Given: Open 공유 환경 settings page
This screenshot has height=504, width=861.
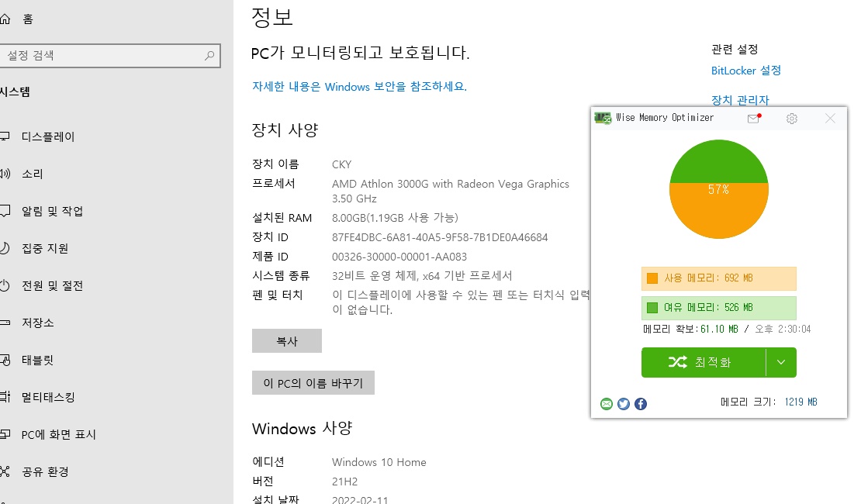Looking at the screenshot, I should point(45,471).
